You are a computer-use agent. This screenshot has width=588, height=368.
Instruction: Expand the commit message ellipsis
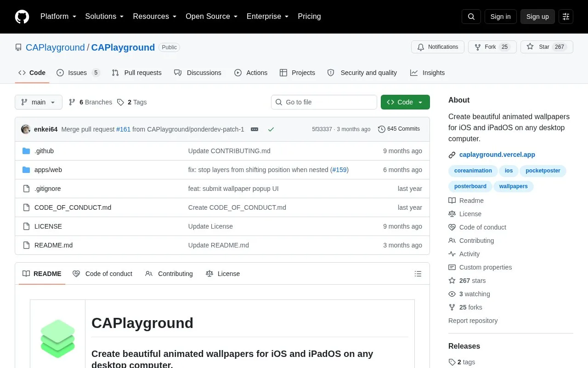(254, 129)
